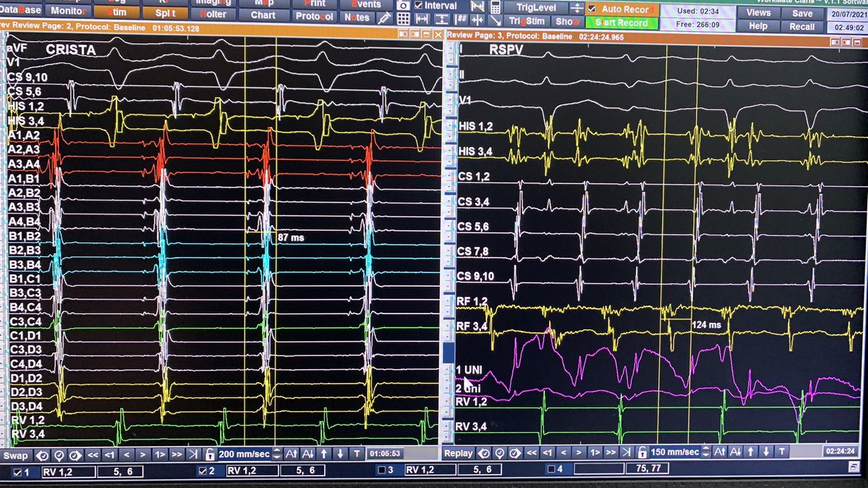Click the TrigStim button
Image resolution: width=868 pixels, height=488 pixels.
click(527, 21)
